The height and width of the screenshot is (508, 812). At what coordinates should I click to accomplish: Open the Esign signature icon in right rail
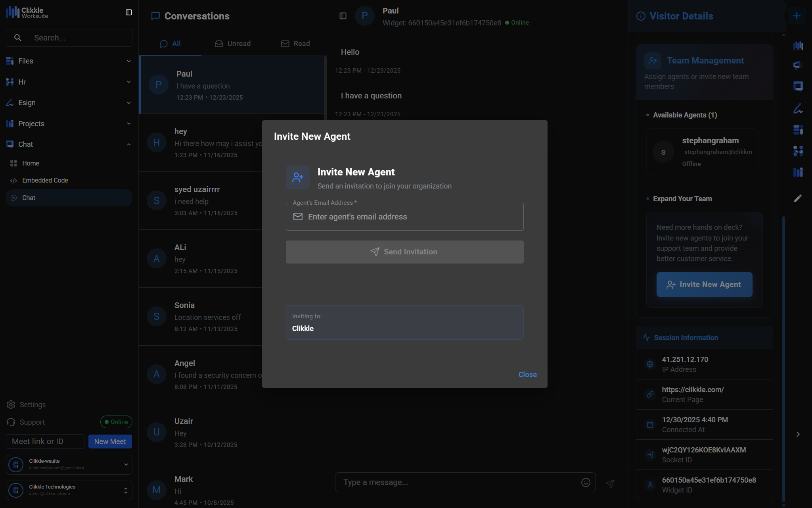(x=798, y=108)
